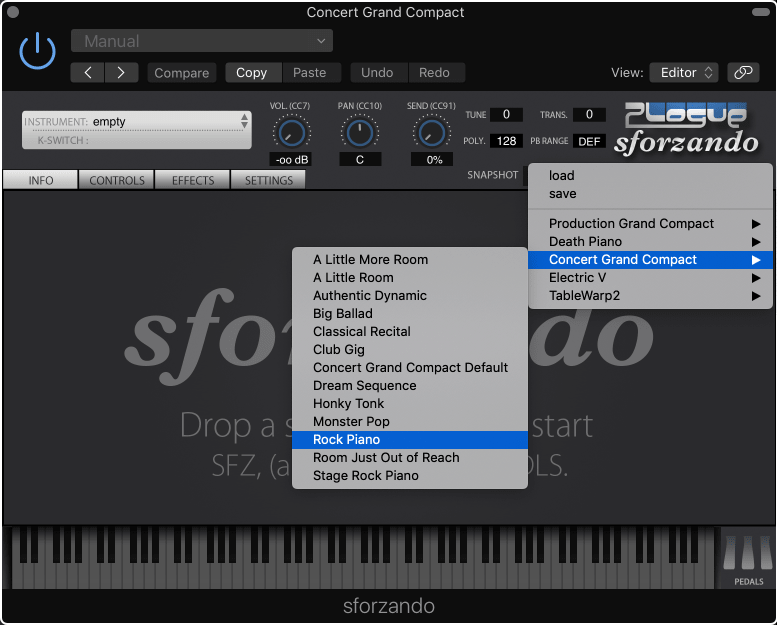Click the instrument up-down stepper arrows
Screen dimensions: 777x625
pos(244,121)
